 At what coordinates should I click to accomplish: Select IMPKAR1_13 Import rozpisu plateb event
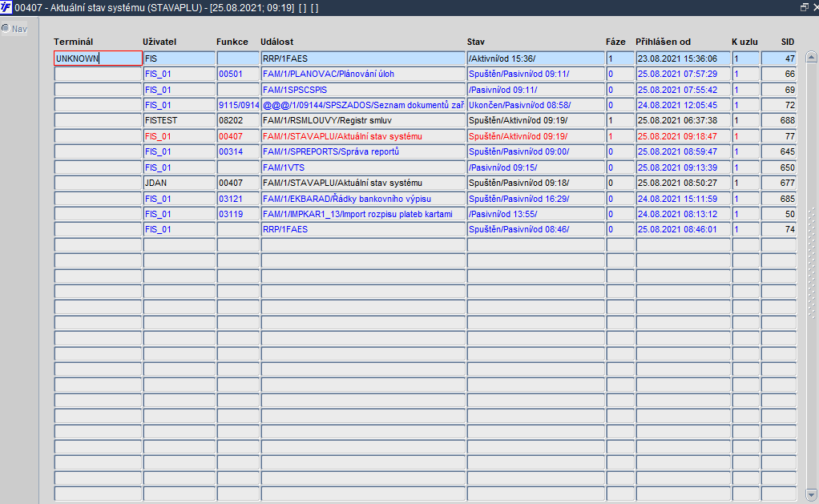(x=363, y=214)
